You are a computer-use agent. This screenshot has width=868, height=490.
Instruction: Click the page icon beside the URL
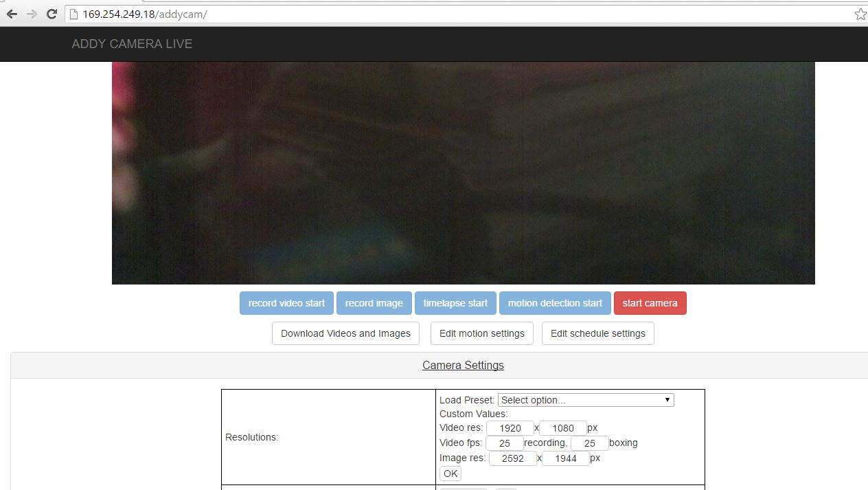pyautogui.click(x=73, y=14)
